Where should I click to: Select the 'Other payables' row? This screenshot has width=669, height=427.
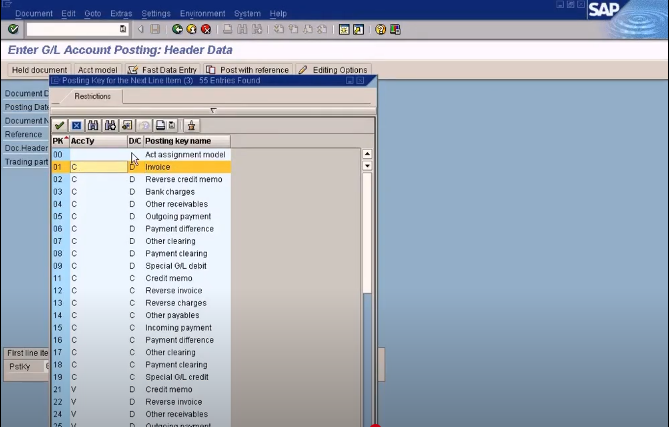click(141, 315)
